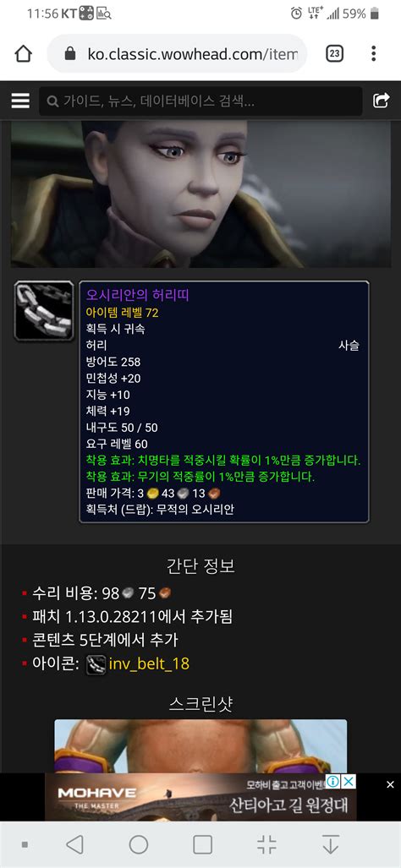Viewport: 401px width, 868px height.
Task: Tap the screen shrink arrows icon
Action: coord(267,844)
